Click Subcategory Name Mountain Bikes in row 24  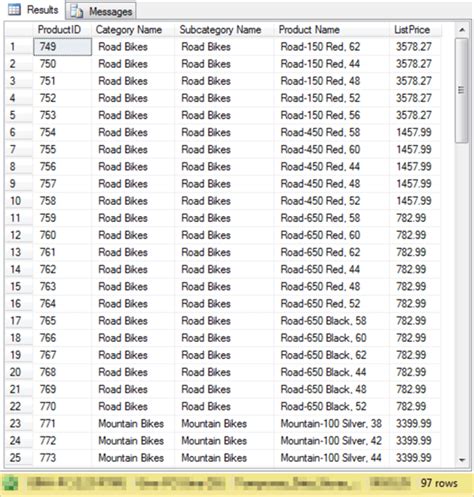click(x=214, y=441)
